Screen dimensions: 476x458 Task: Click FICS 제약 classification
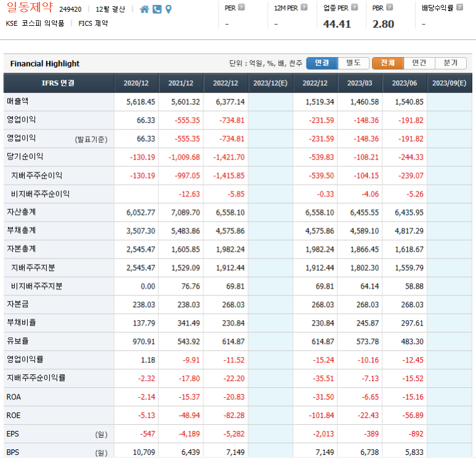[x=93, y=23]
